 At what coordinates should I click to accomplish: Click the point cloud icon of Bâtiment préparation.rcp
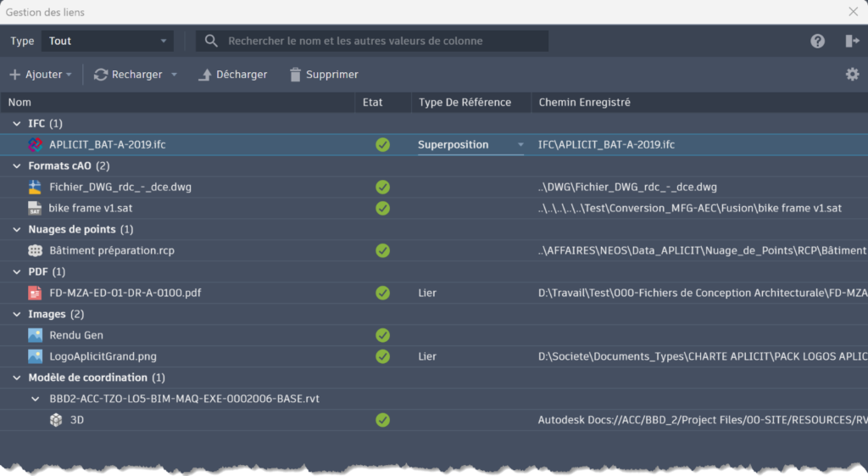(35, 250)
